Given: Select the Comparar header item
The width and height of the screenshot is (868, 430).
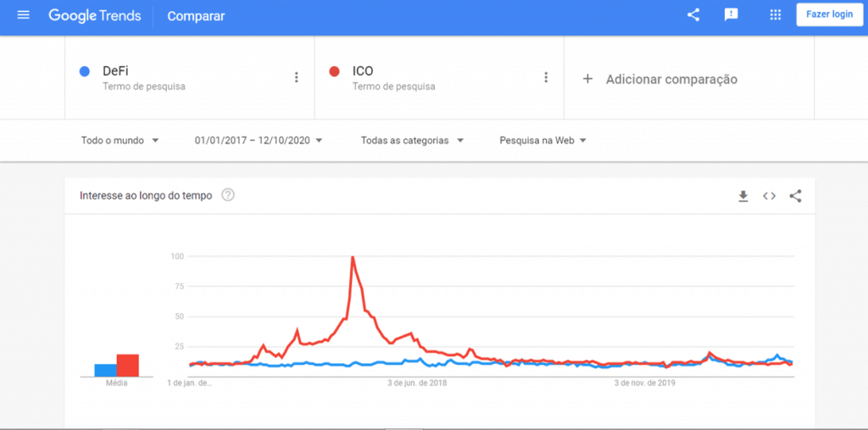Looking at the screenshot, I should (196, 16).
